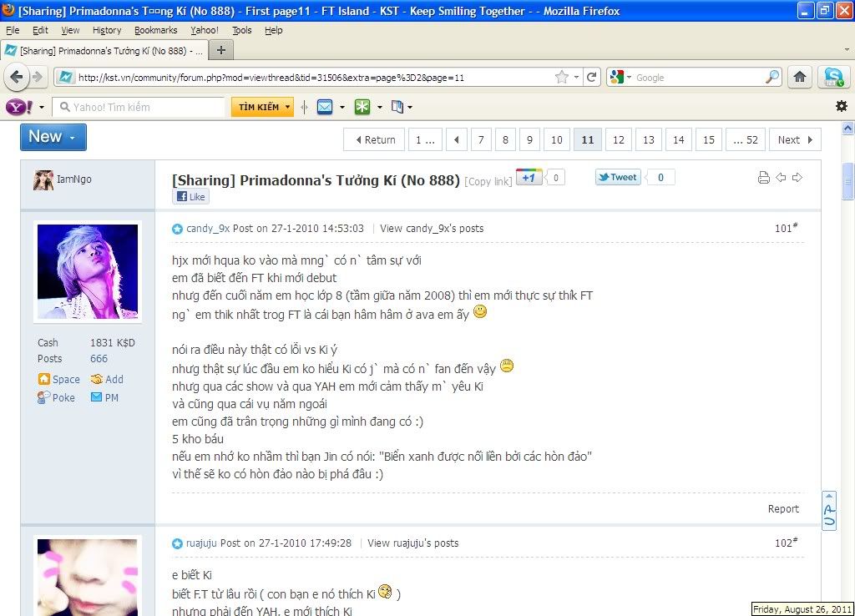Click ruajuju's avatar picture
Image resolution: width=855 pixels, height=616 pixels.
click(88, 576)
